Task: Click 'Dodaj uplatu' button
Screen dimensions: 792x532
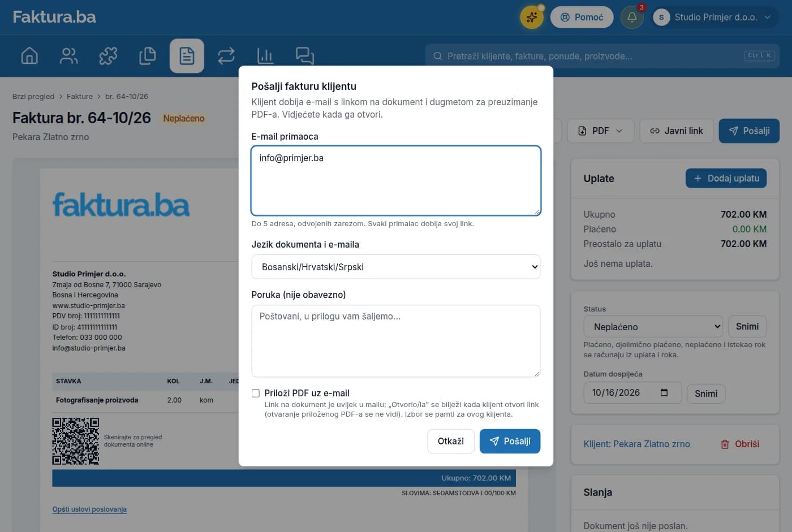Action: [726, 178]
